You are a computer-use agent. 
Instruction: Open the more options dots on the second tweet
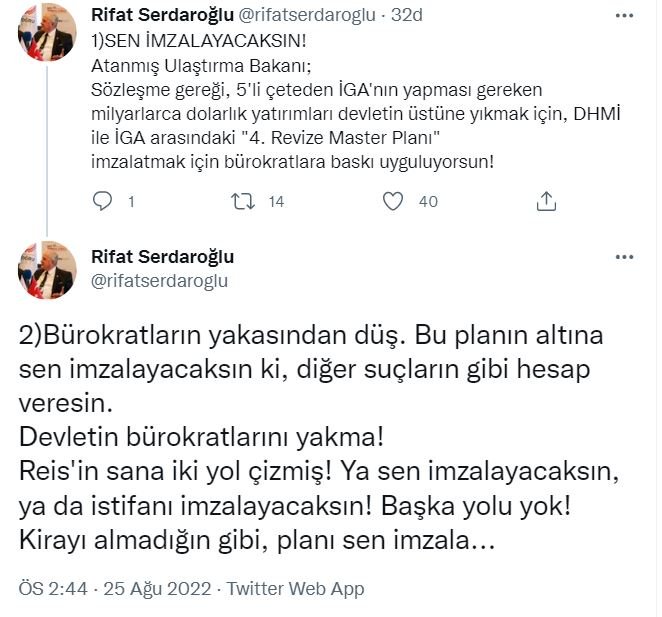(x=624, y=257)
